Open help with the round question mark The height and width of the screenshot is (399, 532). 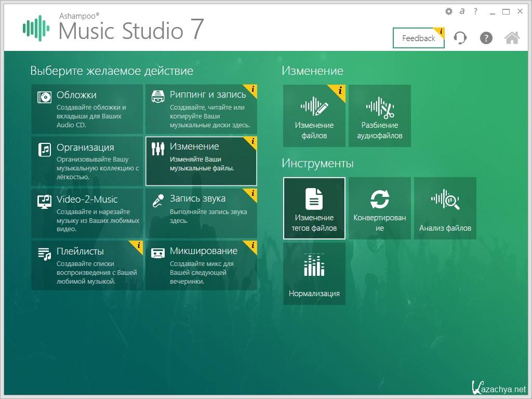tap(486, 38)
